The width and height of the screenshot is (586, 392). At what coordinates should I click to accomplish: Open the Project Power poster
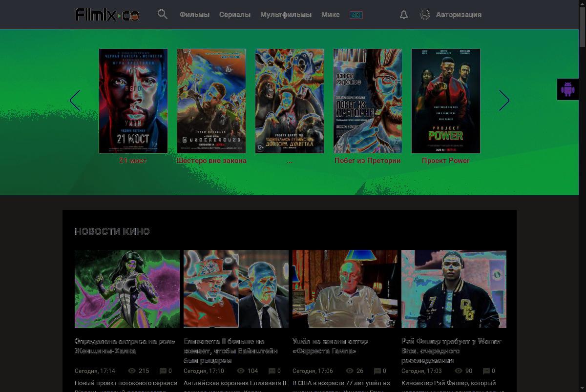coord(446,101)
